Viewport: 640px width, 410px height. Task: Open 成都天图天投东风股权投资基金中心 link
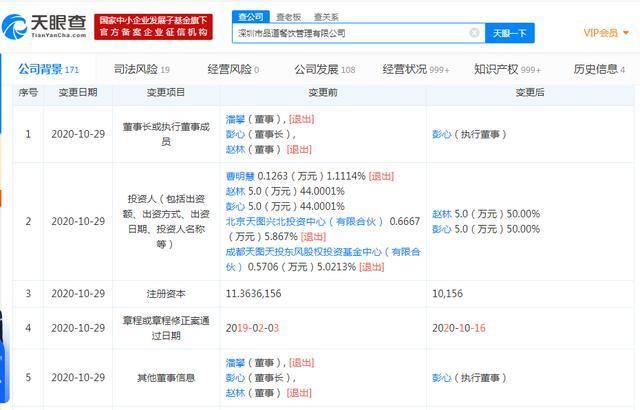pos(323,259)
